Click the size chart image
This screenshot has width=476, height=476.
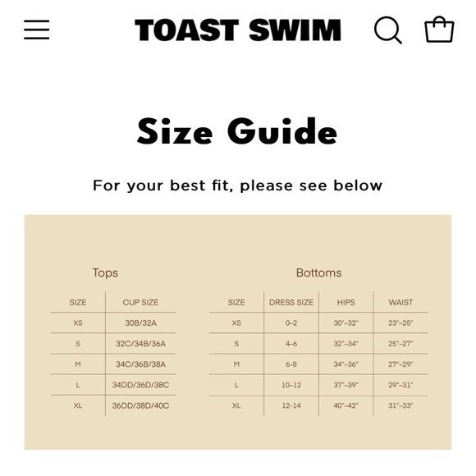pos(238,332)
